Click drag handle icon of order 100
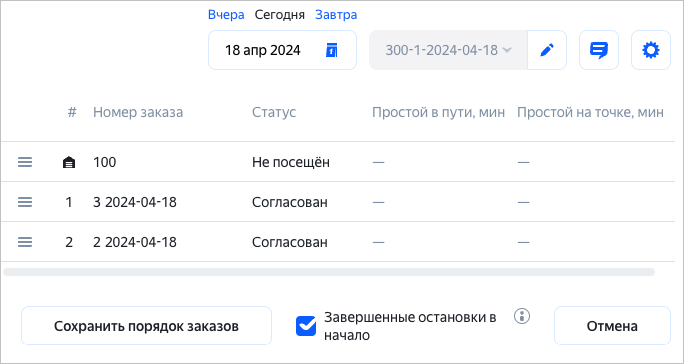684x364 pixels. tap(25, 162)
